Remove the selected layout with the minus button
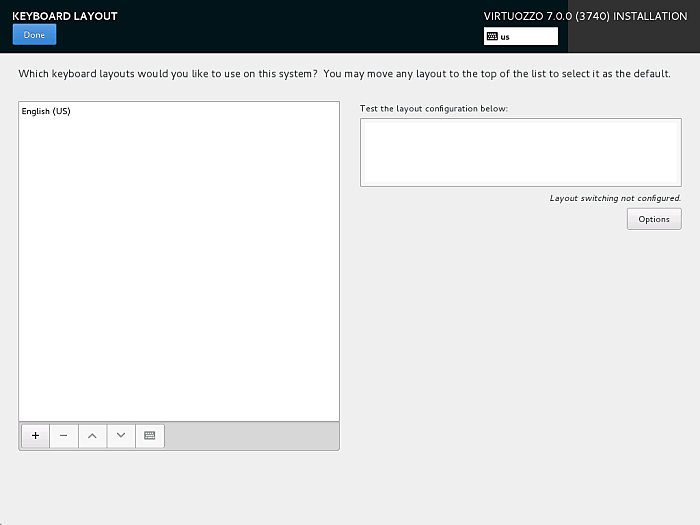This screenshot has width=700, height=525. coord(63,436)
